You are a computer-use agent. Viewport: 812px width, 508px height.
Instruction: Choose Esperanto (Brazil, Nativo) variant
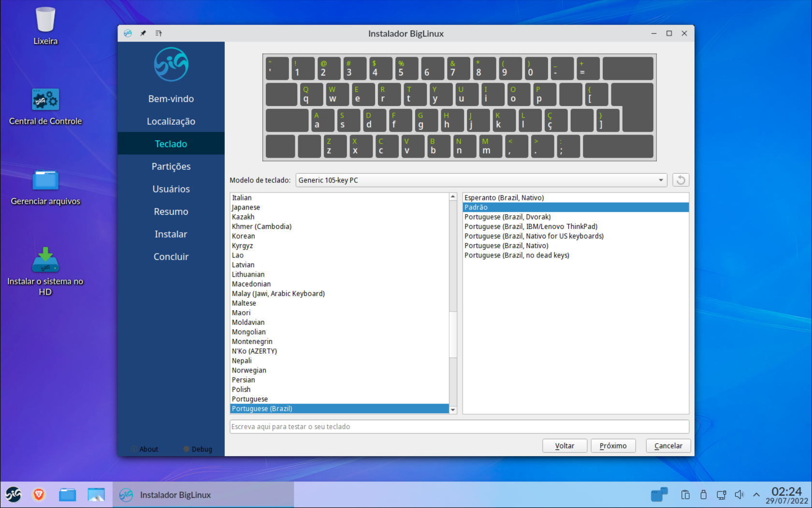point(576,197)
